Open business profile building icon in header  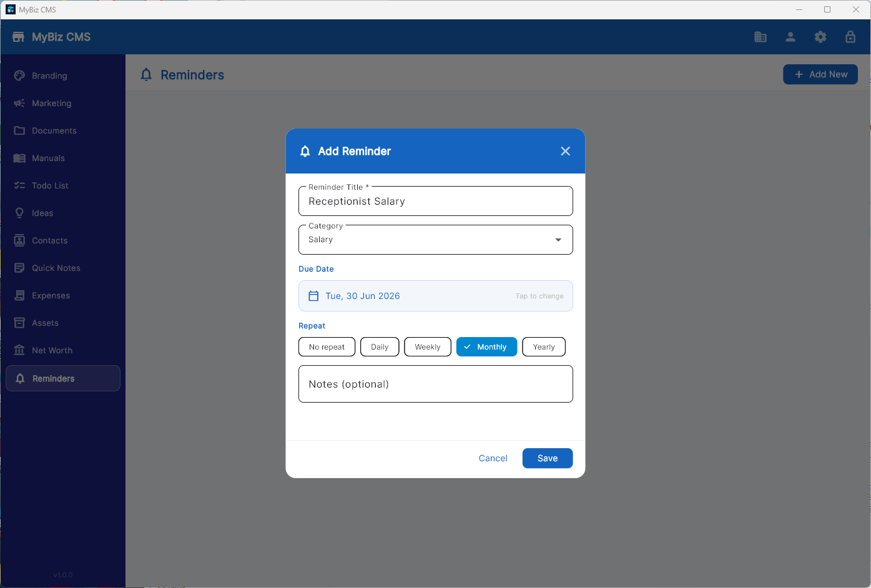pyautogui.click(x=760, y=37)
